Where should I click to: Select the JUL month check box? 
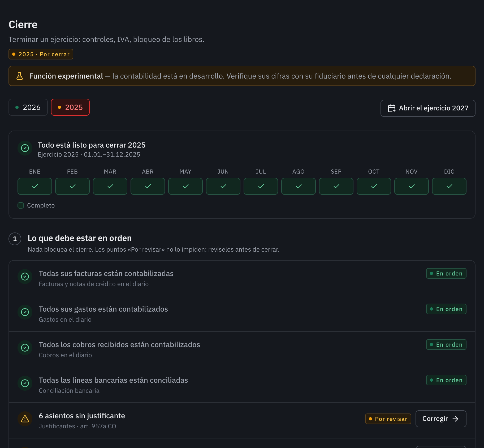tap(261, 186)
